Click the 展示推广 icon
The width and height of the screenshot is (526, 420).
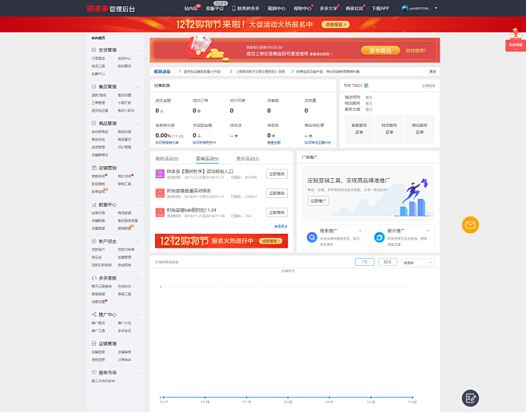coord(380,237)
